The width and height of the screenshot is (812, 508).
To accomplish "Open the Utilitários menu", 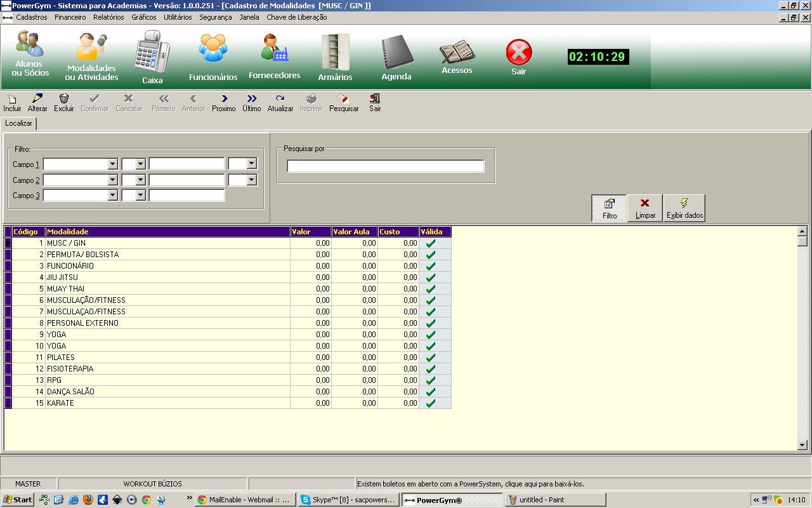I will [x=178, y=17].
